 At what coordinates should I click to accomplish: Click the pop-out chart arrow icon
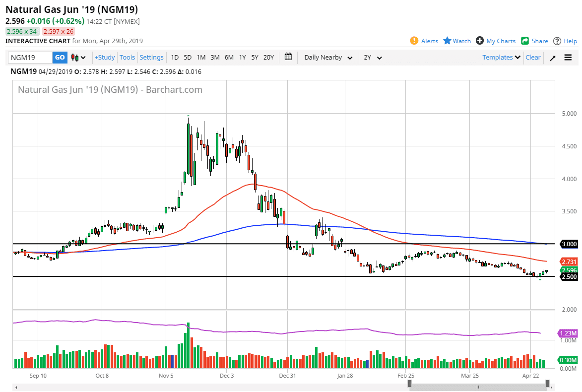pos(552,57)
